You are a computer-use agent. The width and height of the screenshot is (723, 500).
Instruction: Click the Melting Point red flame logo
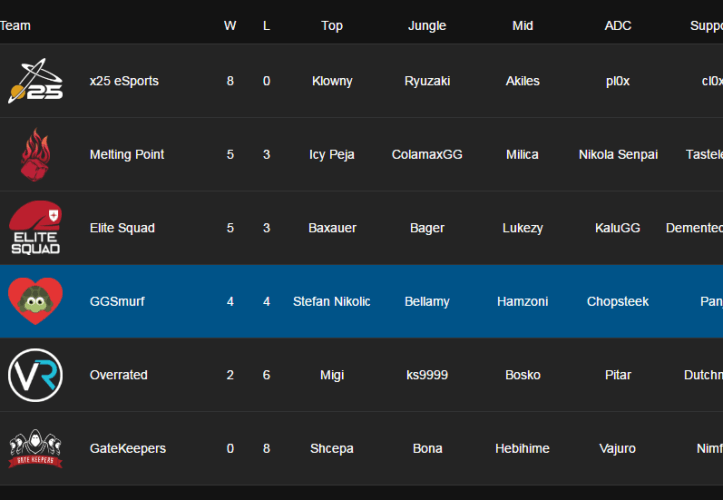point(35,155)
